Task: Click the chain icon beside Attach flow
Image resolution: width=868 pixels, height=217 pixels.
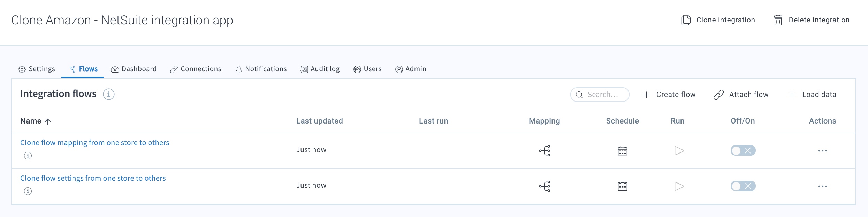Action: pyautogui.click(x=719, y=95)
